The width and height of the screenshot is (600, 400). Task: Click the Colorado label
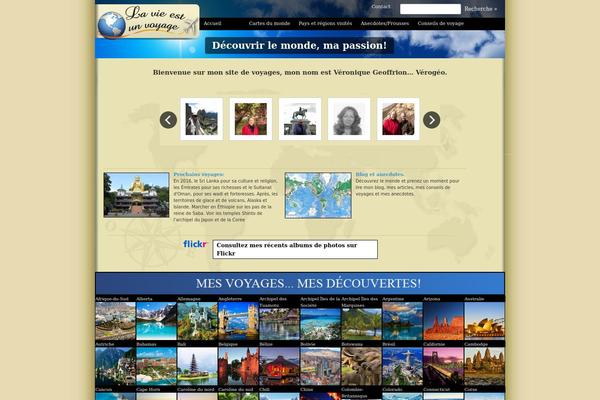click(393, 390)
